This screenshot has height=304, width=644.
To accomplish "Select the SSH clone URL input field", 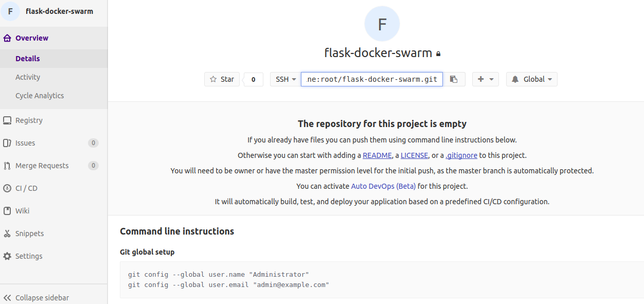I will click(371, 79).
